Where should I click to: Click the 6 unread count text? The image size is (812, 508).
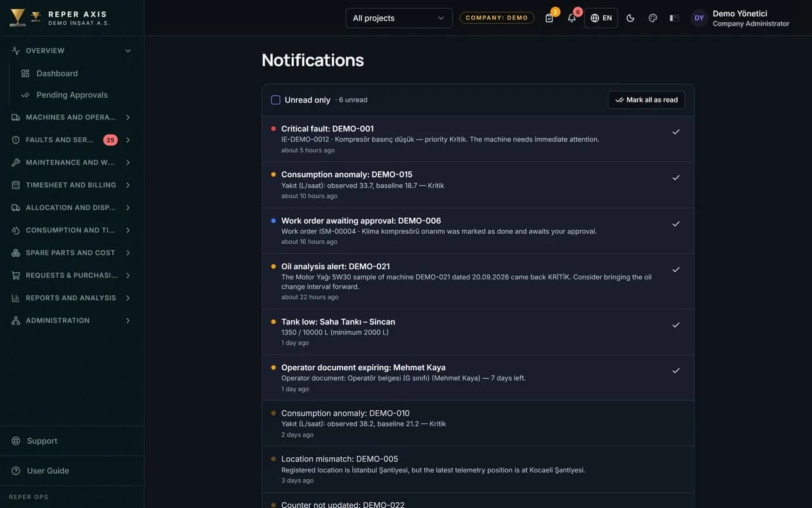(353, 100)
